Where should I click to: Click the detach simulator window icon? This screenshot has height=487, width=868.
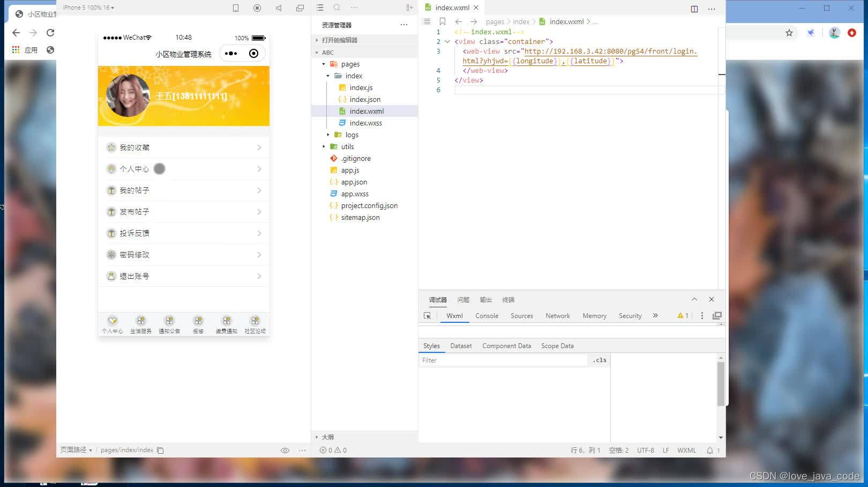(x=300, y=8)
